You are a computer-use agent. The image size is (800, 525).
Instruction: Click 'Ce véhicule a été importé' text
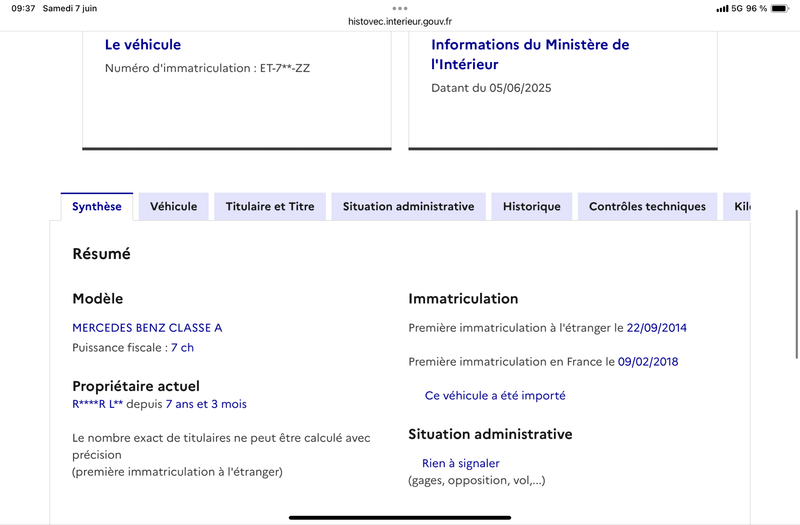[x=495, y=395]
